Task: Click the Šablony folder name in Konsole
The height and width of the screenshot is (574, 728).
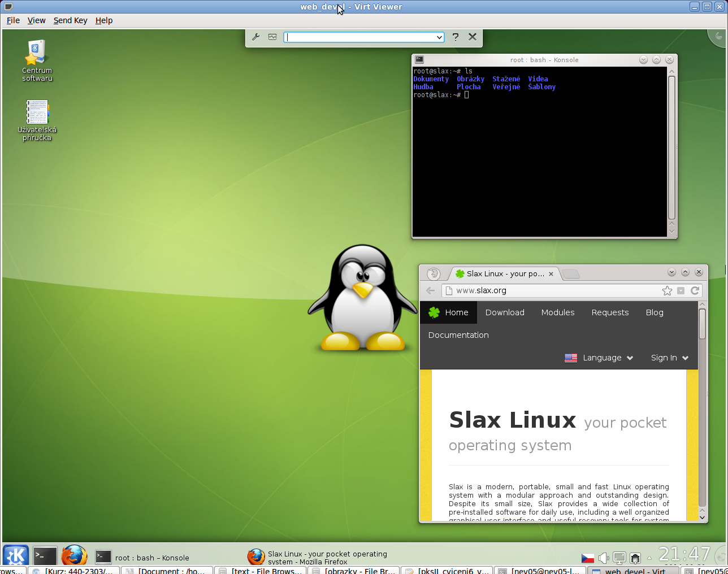Action: (541, 87)
